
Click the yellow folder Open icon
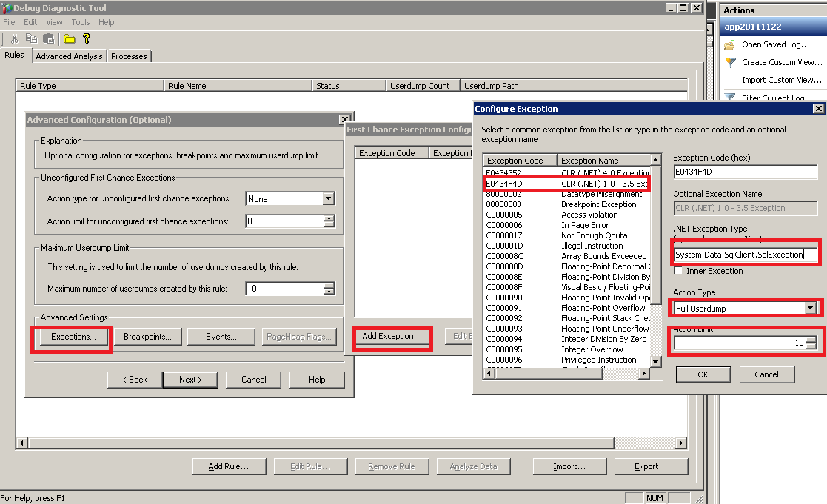pyautogui.click(x=70, y=38)
